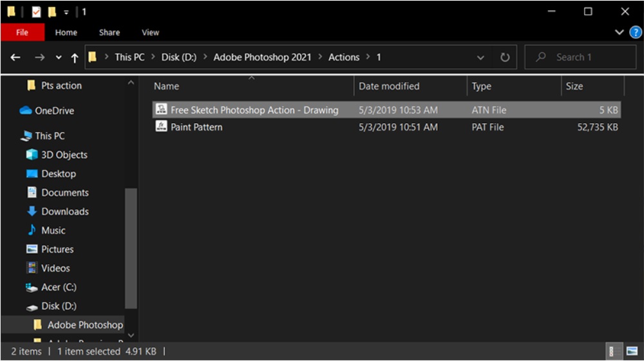Click the Search 1 input box
The image size is (644, 361).
point(580,57)
